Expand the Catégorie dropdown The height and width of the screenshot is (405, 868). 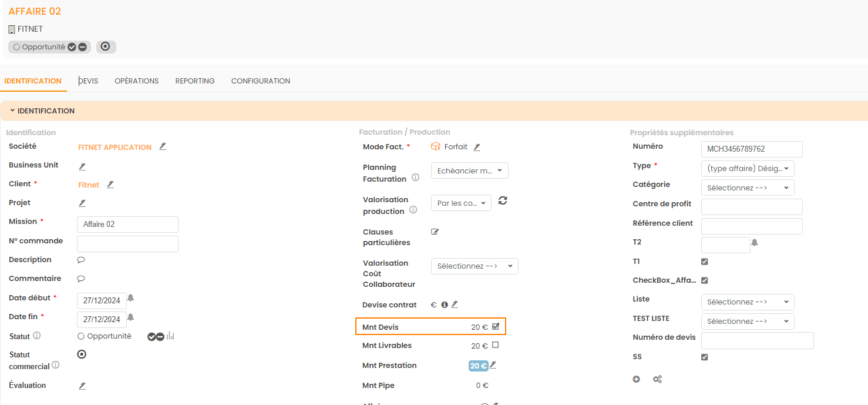(x=748, y=188)
